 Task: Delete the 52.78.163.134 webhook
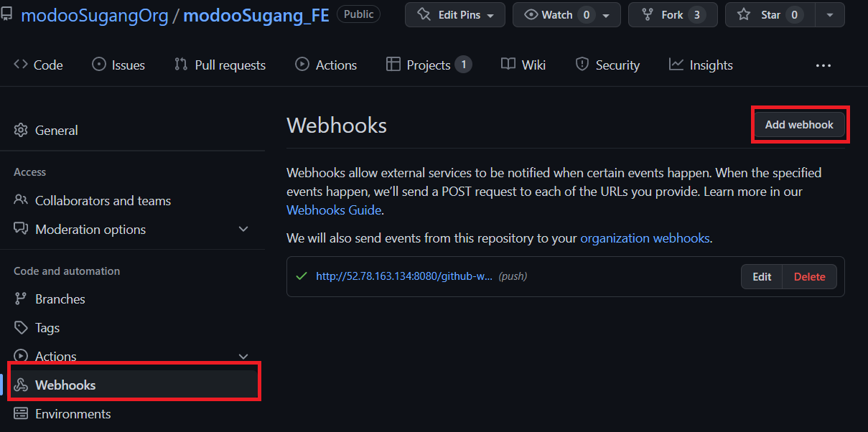(810, 277)
